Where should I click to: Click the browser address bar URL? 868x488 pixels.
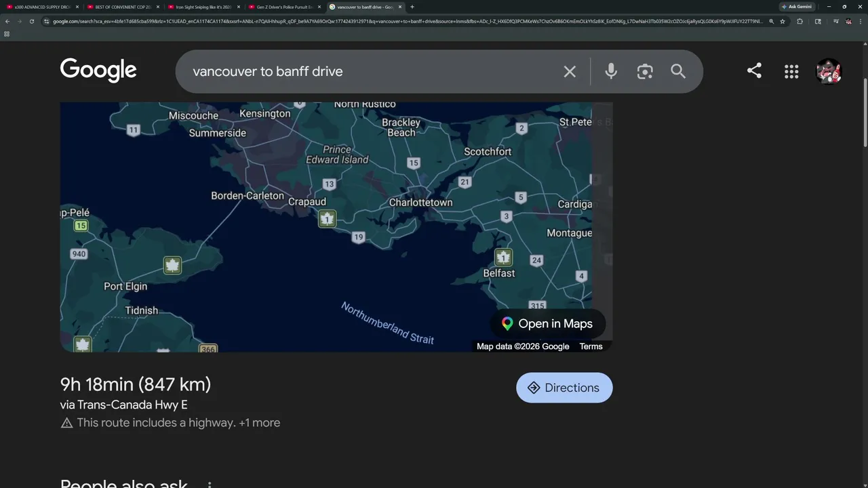pos(407,21)
